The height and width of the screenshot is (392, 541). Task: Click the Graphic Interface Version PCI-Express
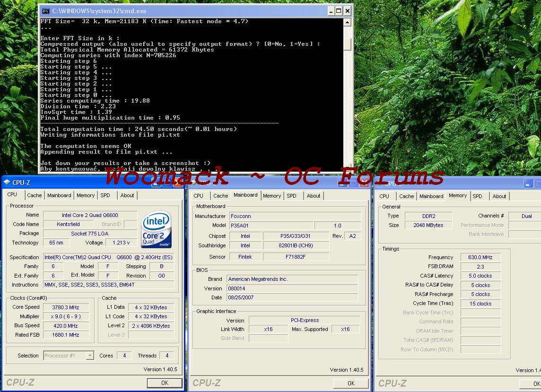(x=305, y=320)
